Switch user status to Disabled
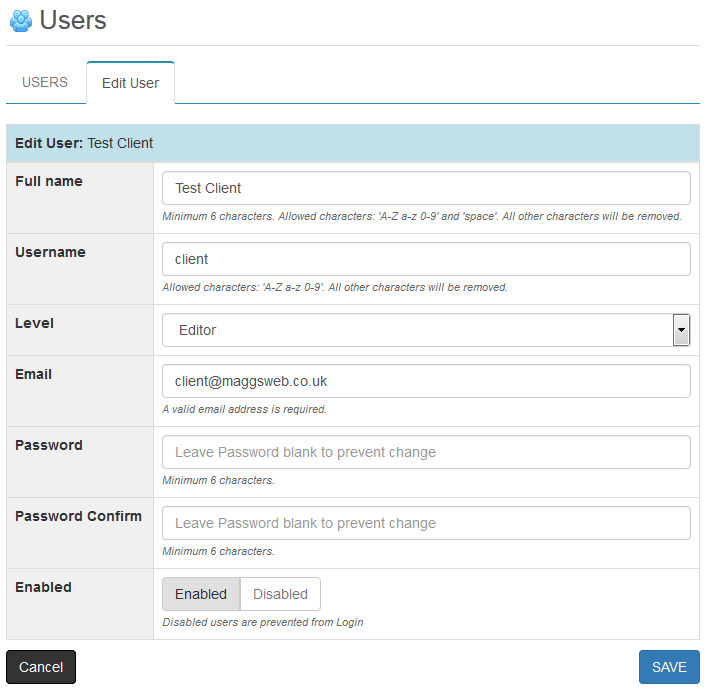The height and width of the screenshot is (692, 708). [280, 594]
